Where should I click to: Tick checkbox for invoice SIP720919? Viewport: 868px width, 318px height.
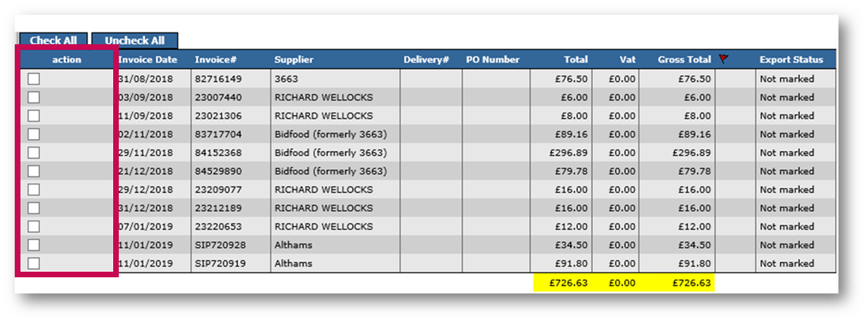click(34, 263)
